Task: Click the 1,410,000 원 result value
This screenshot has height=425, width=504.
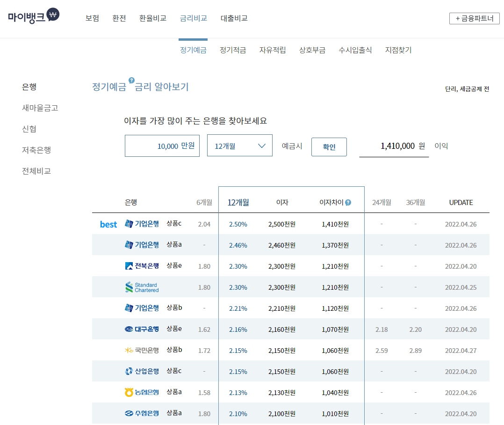Action: (x=403, y=146)
